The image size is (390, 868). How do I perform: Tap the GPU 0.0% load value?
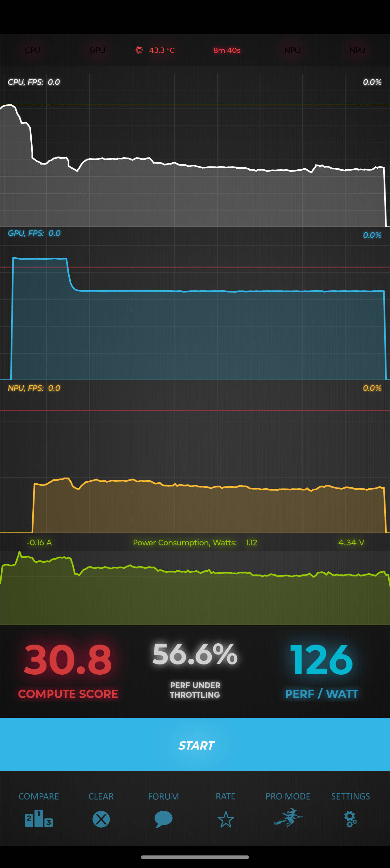pos(372,235)
